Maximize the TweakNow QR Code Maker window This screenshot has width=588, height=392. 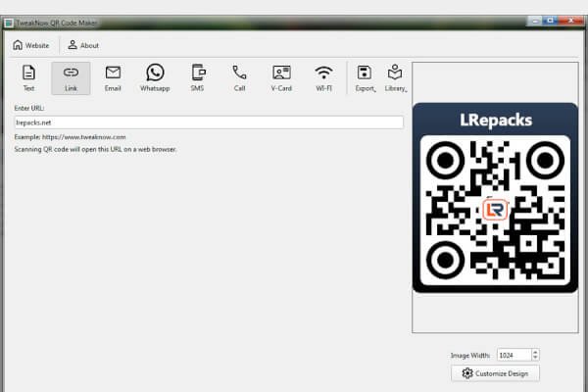551,21
